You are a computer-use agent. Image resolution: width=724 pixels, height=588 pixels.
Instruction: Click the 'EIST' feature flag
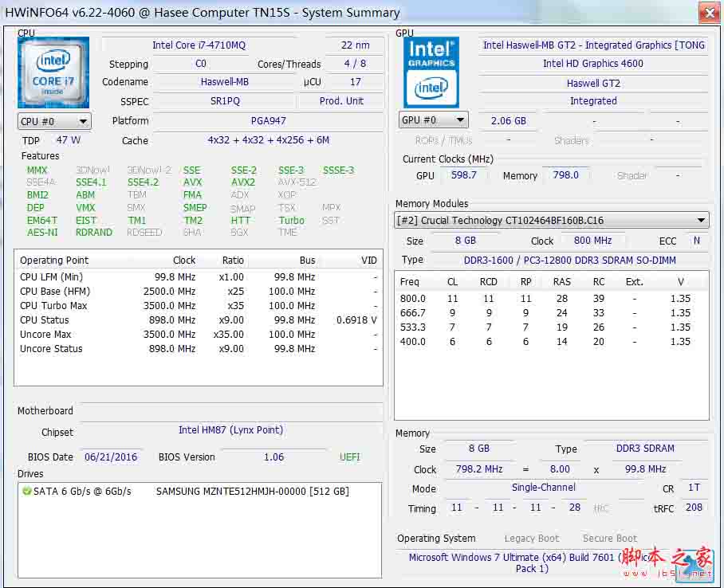[x=86, y=220]
